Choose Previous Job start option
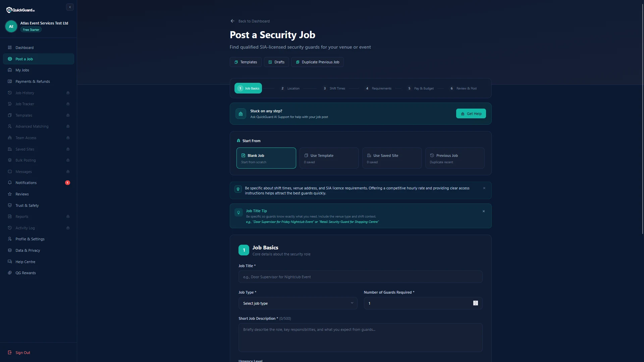This screenshot has width=644, height=362. coord(455,158)
